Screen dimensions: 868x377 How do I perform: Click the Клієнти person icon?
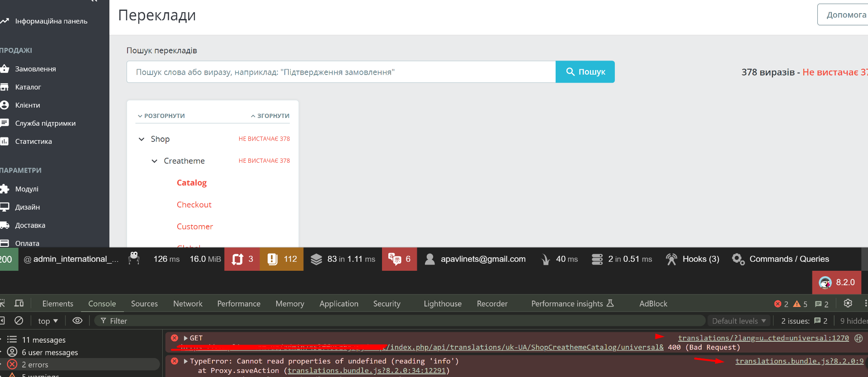click(x=5, y=105)
